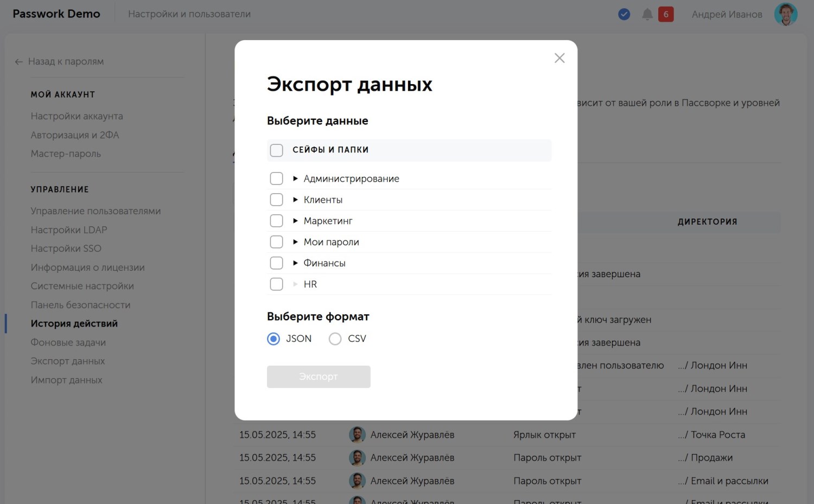Select История действий in the sidebar
Viewport: 814px width, 504px height.
[x=74, y=323]
